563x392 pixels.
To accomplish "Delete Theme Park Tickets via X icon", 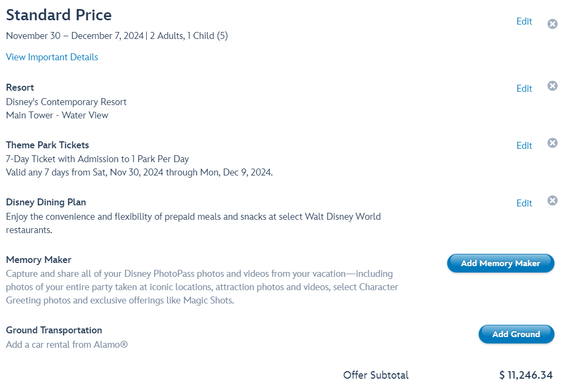I will coord(552,143).
